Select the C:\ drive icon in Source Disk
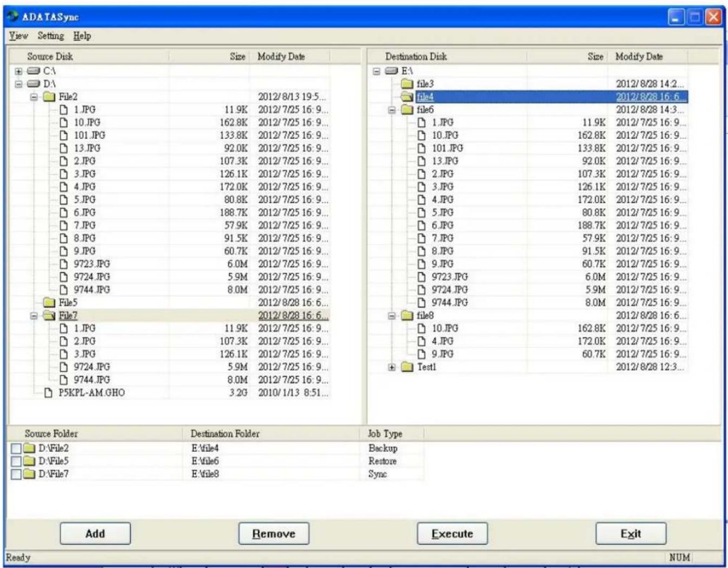This screenshot has width=728, height=568. [x=34, y=71]
